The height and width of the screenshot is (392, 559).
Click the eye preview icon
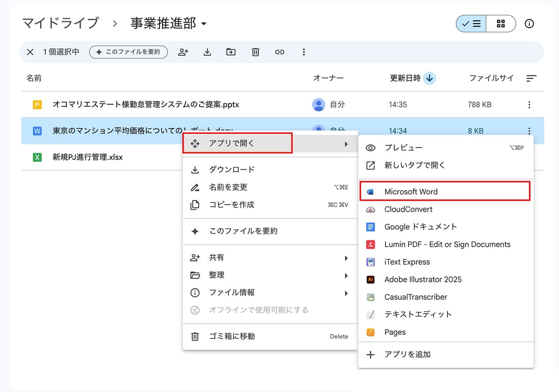(x=371, y=148)
